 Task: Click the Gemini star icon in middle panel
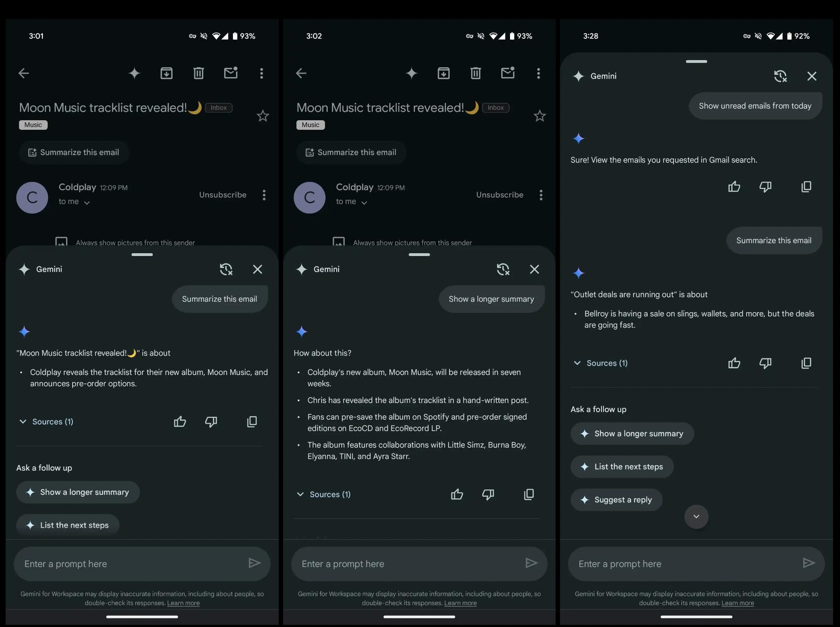tap(300, 270)
